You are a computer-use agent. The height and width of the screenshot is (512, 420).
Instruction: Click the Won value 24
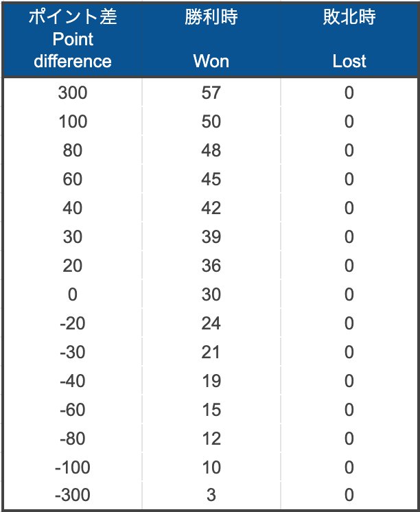[211, 323]
